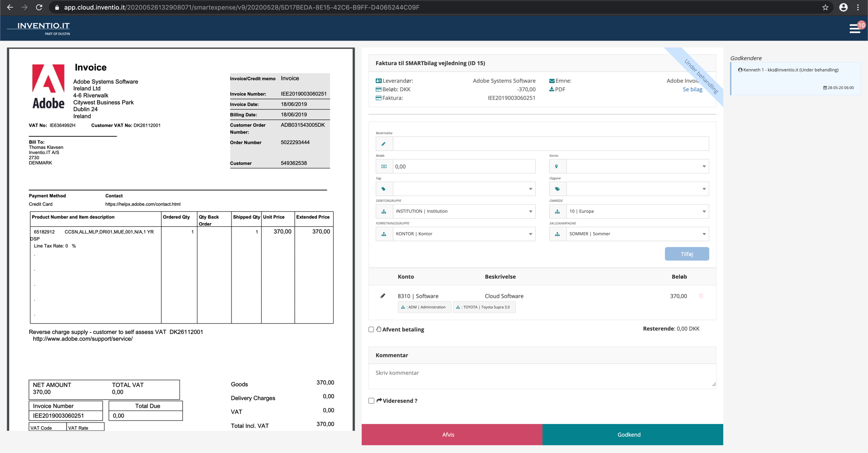Click the TOYOTA | Toyota Supra 3.0 tag
The image size is (868, 453).
pos(484,307)
